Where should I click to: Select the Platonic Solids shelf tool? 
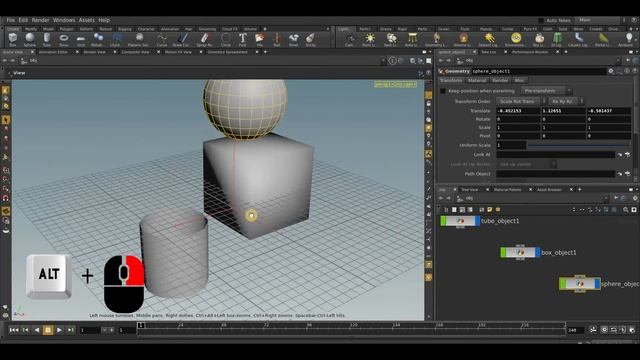coord(139,40)
